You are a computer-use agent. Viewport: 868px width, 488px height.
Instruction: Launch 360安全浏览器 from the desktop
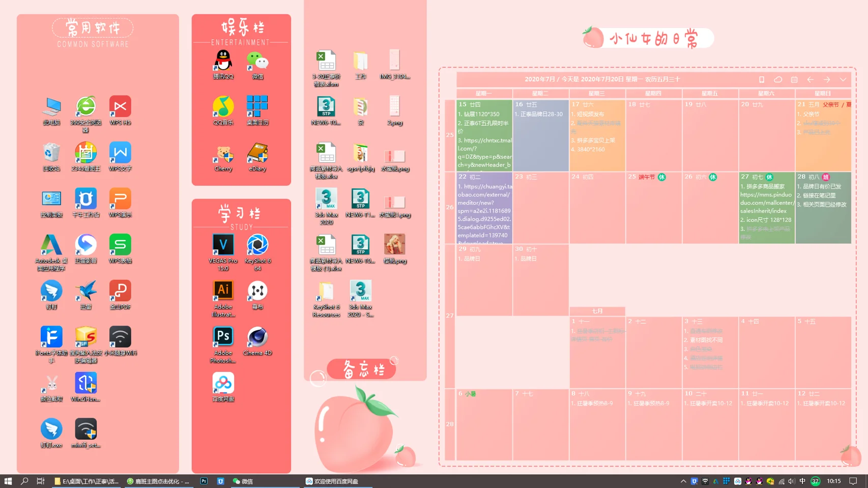click(x=85, y=114)
